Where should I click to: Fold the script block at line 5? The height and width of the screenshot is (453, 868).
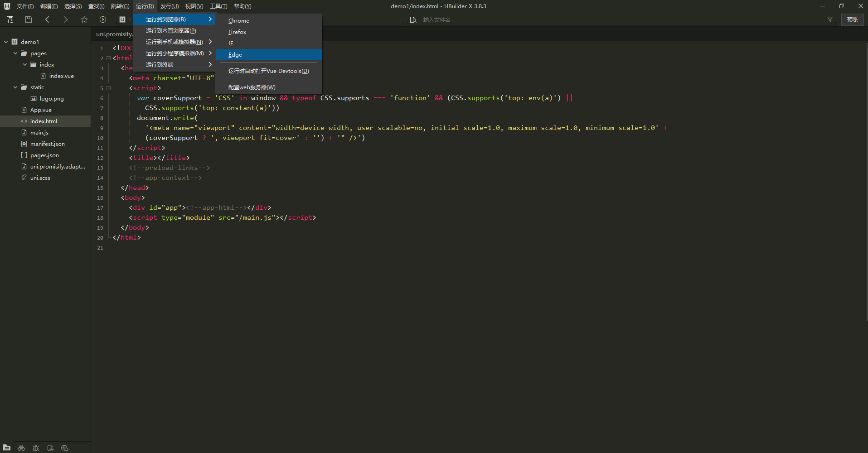click(109, 88)
